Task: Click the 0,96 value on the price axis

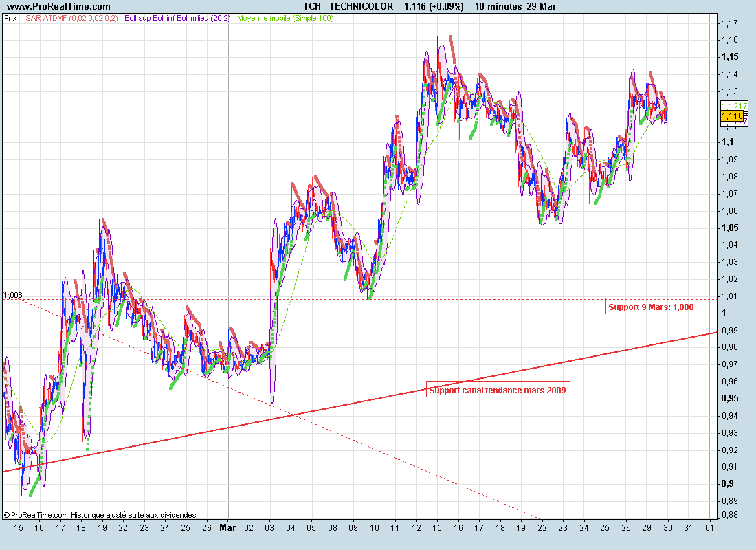Action: coord(729,382)
